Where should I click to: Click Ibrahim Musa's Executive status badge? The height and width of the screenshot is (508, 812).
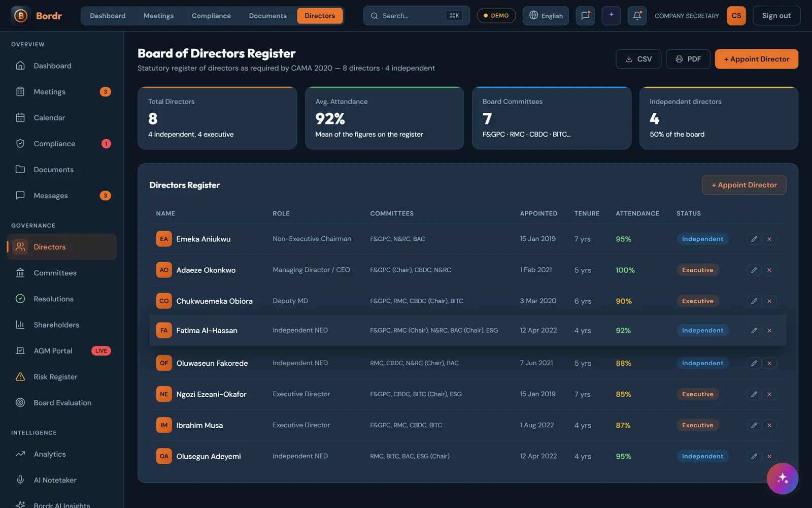click(698, 425)
